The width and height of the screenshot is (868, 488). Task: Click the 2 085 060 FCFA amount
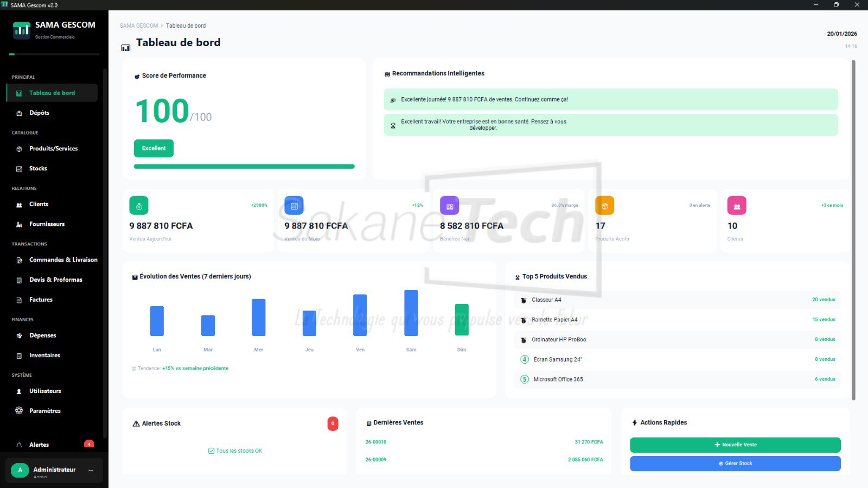click(x=585, y=460)
